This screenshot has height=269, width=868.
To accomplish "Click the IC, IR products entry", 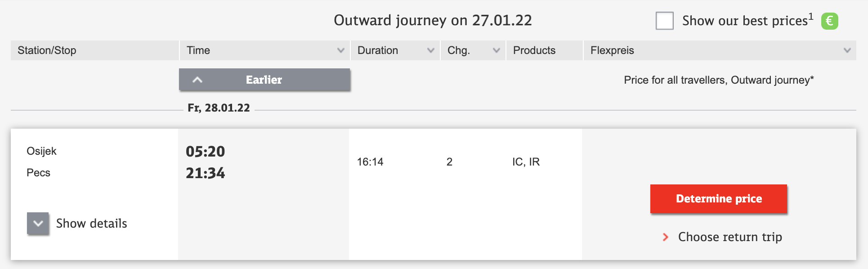I will pos(526,162).
